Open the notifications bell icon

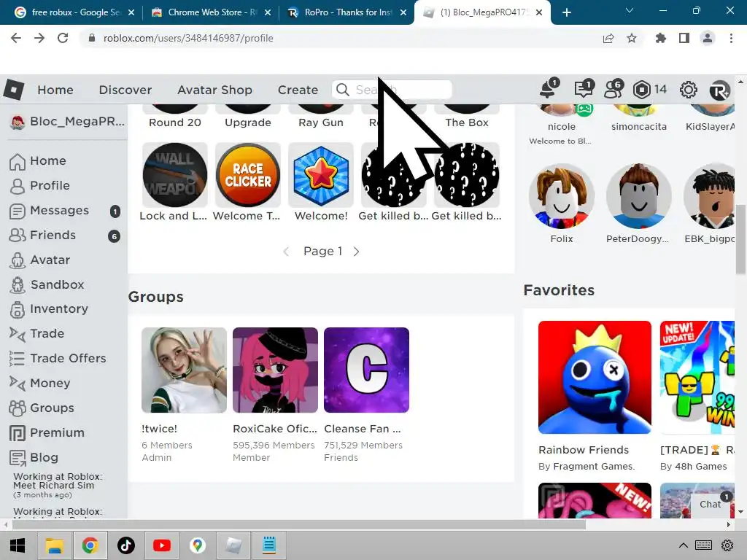tap(549, 88)
